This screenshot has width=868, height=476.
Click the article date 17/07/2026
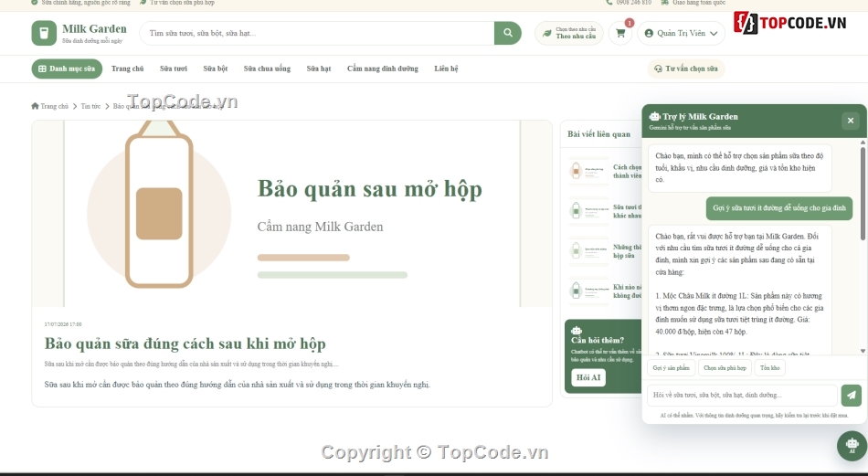(63, 323)
